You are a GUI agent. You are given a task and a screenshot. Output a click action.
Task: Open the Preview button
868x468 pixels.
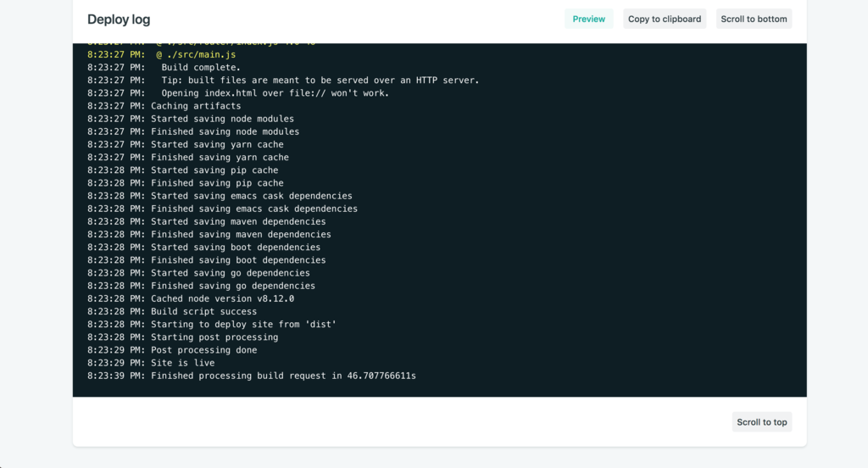pos(588,19)
